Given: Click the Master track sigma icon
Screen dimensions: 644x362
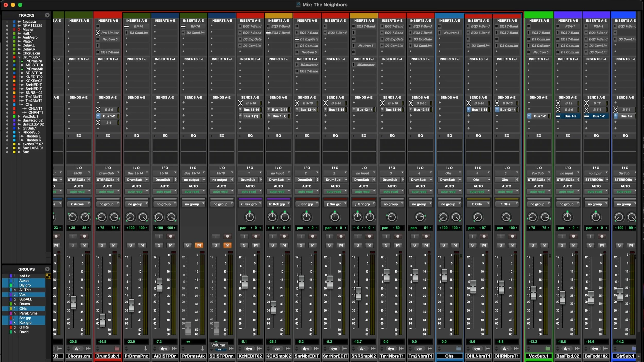Looking at the screenshot, I should pos(19,30).
